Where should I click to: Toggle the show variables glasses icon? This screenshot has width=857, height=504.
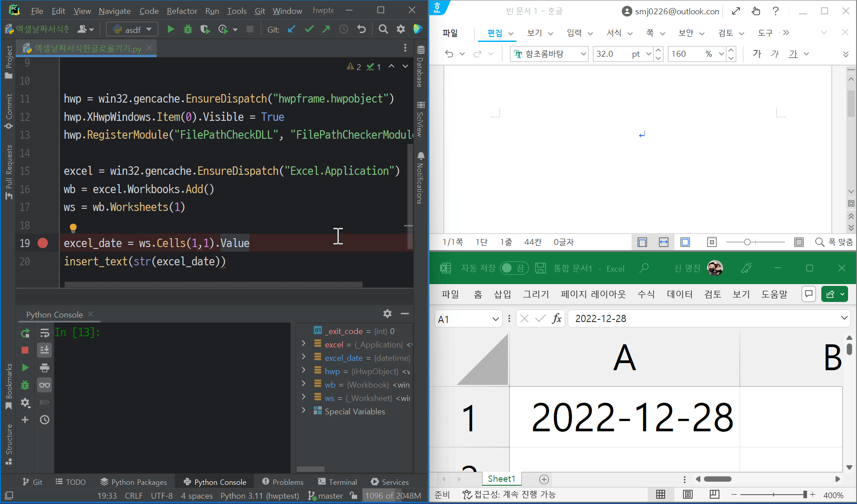pyautogui.click(x=45, y=385)
